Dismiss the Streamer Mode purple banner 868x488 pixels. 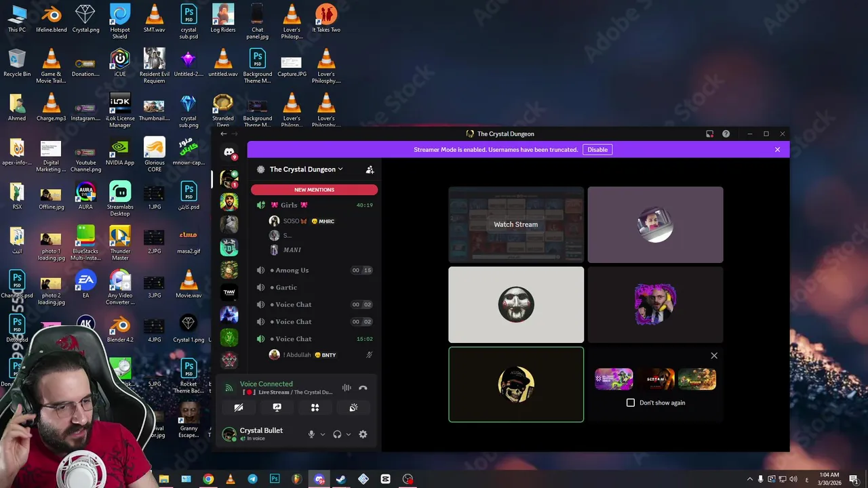pos(777,149)
